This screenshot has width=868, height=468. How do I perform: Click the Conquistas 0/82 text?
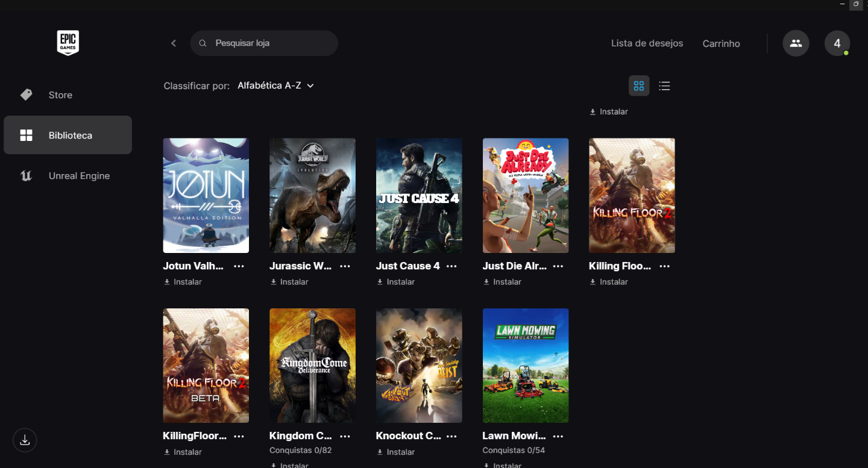pyautogui.click(x=301, y=451)
